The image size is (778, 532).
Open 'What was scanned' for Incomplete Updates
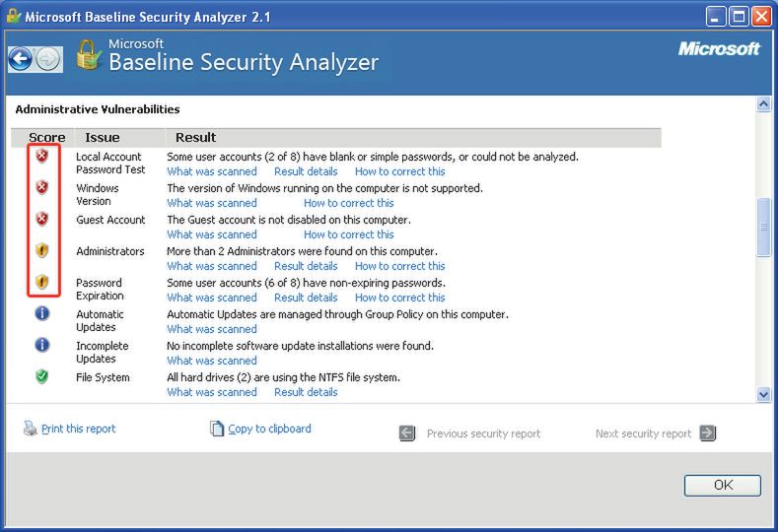[212, 361]
